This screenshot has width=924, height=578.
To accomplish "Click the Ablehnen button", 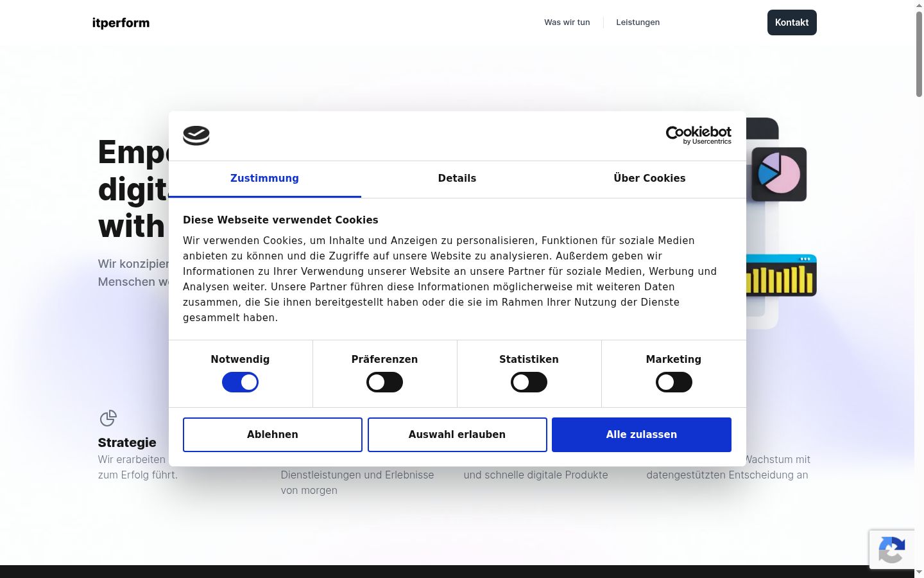I will tap(273, 435).
